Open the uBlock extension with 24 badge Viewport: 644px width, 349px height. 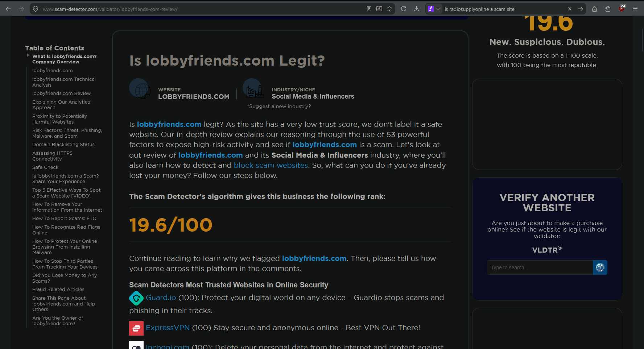(x=622, y=8)
